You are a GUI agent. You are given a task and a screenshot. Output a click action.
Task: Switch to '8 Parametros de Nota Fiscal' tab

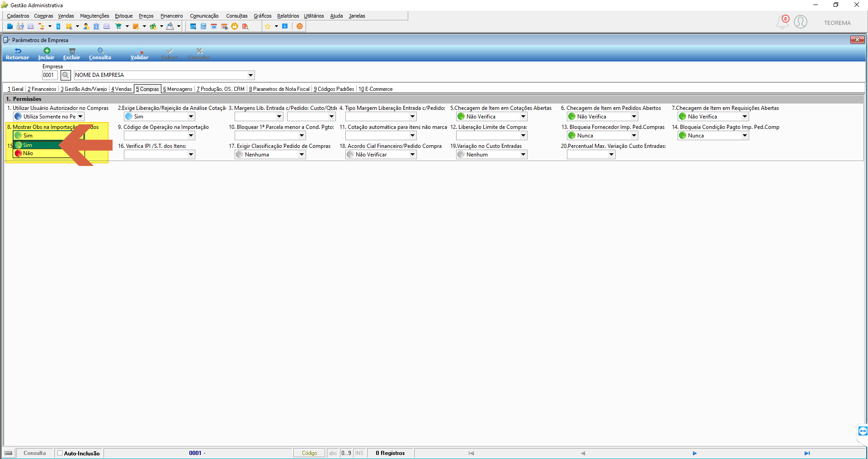(x=279, y=89)
